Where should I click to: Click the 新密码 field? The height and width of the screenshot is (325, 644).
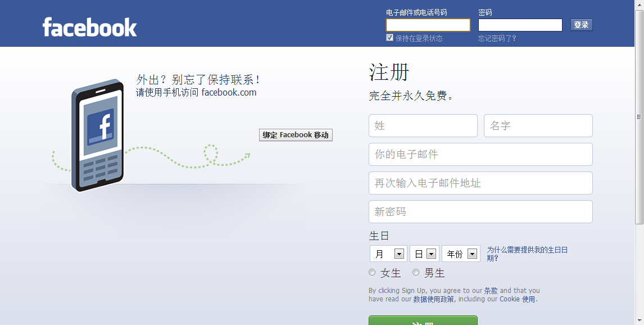tap(480, 212)
